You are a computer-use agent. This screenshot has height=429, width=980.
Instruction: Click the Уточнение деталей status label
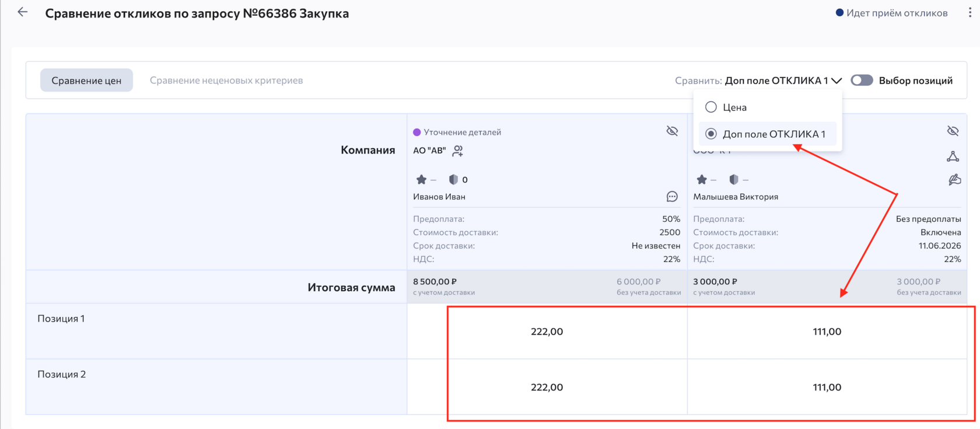pyautogui.click(x=457, y=132)
